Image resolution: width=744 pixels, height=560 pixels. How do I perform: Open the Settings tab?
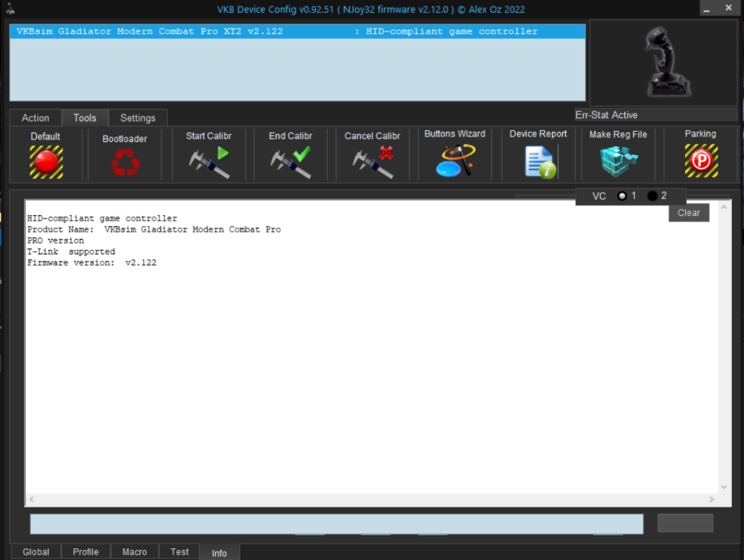coord(138,118)
